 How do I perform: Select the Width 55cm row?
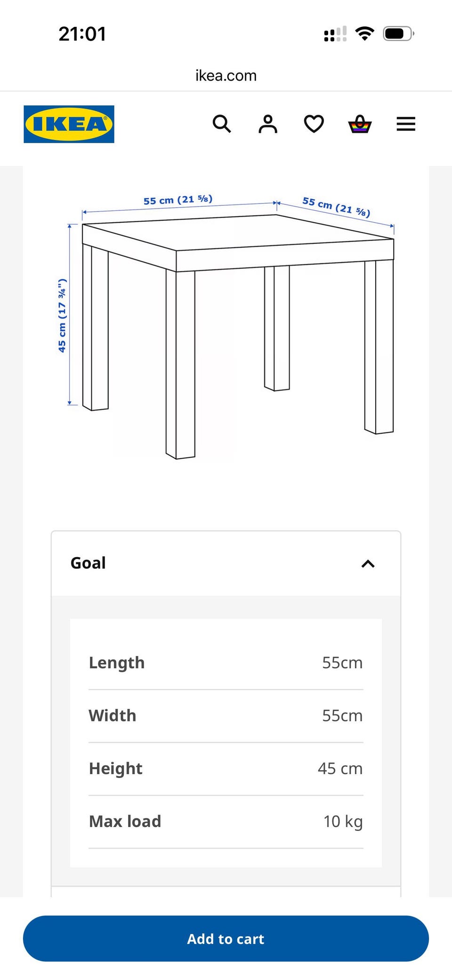(226, 716)
